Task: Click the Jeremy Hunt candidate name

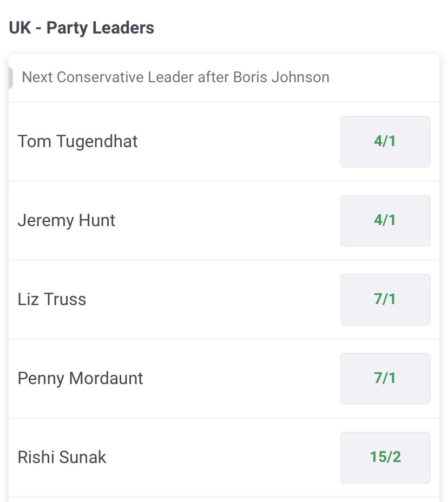Action: (66, 221)
